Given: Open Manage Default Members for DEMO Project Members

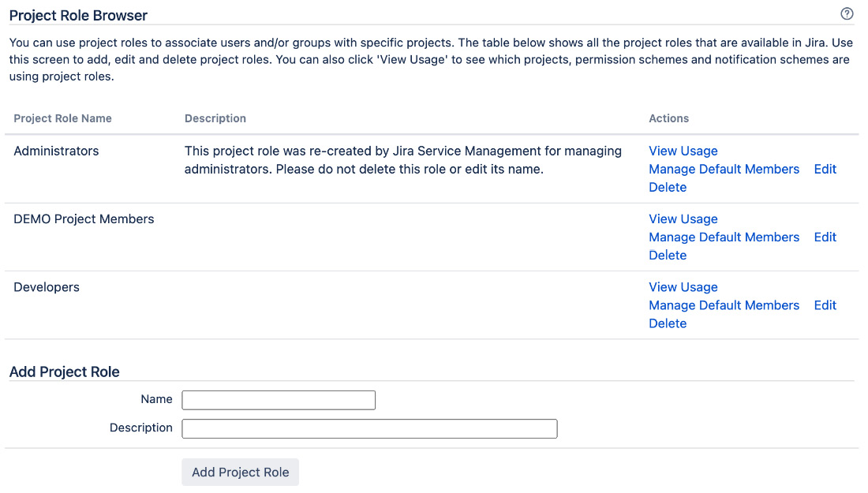Looking at the screenshot, I should click(x=724, y=237).
